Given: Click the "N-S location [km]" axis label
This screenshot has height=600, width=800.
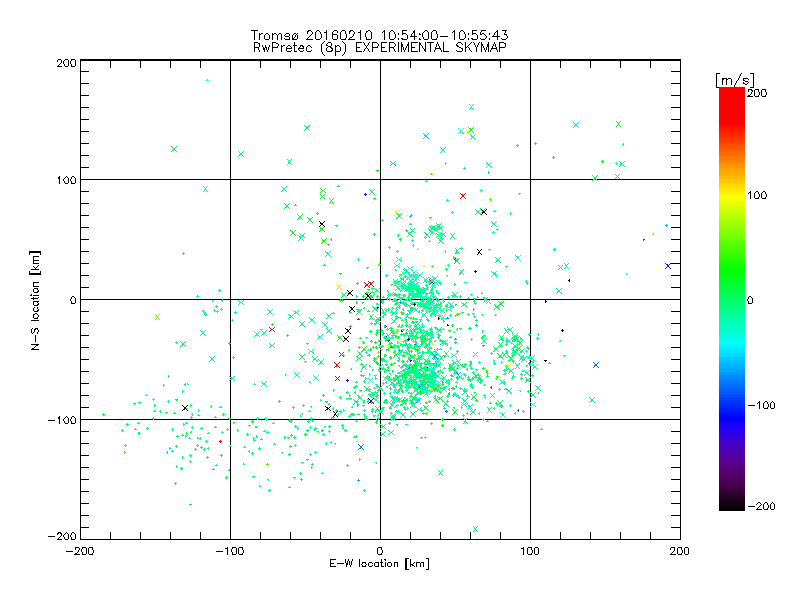Looking at the screenshot, I should (35, 300).
